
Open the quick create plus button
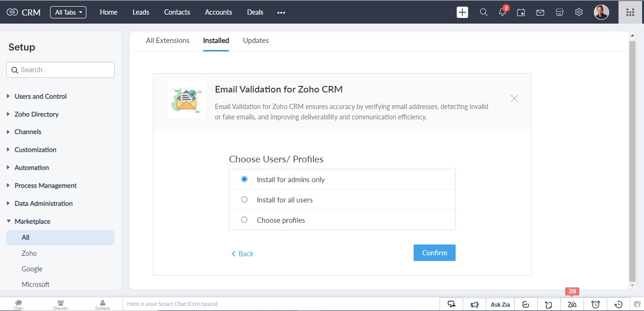[x=463, y=12]
